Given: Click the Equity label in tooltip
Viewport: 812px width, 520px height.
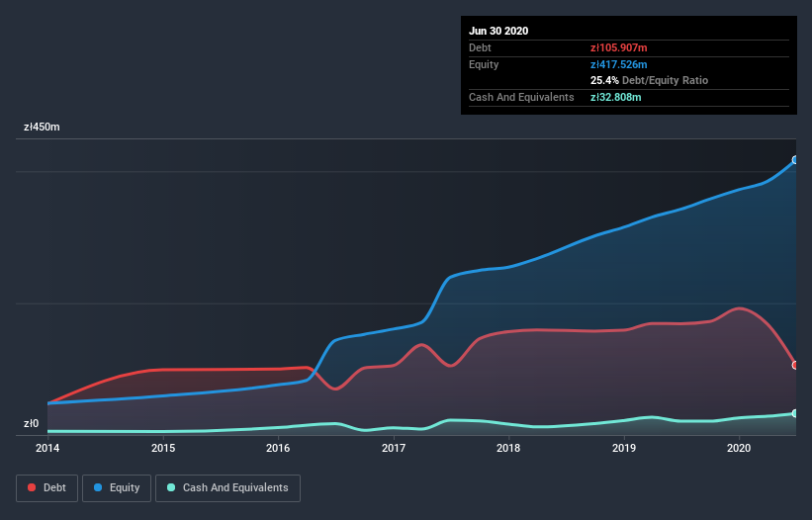Looking at the screenshot, I should [484, 64].
